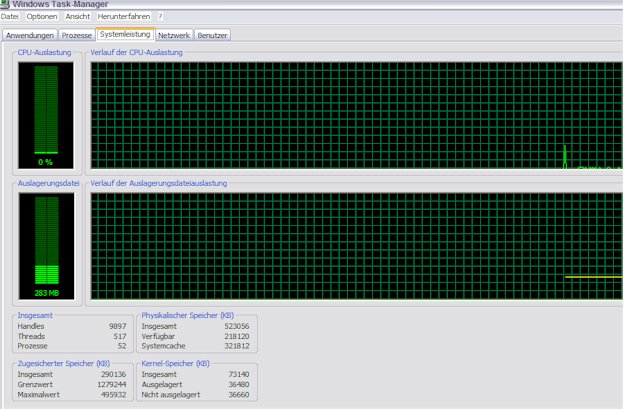Viewport: 624px width, 410px height.
Task: Click the CPU-Auslastung gauge showing 0 %
Action: 46,115
